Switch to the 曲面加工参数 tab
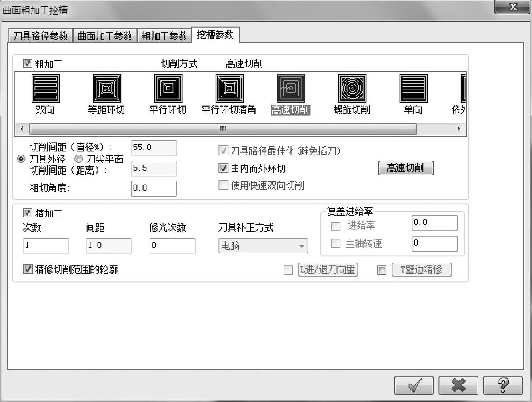The width and height of the screenshot is (532, 402). coord(105,36)
